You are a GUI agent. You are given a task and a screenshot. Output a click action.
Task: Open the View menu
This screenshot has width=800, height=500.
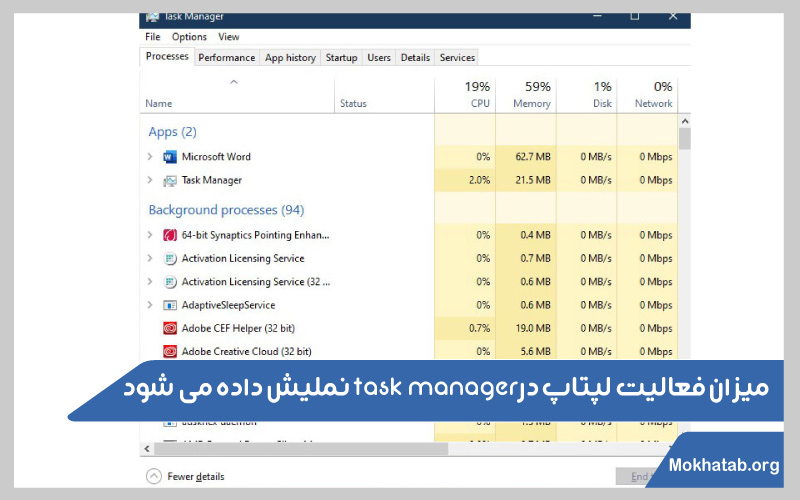click(x=229, y=37)
